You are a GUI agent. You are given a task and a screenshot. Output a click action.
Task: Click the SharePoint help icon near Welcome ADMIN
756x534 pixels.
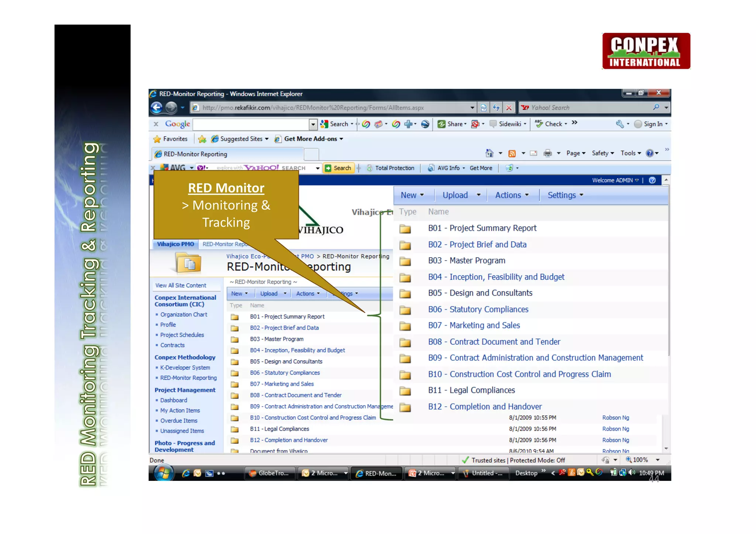pos(652,180)
